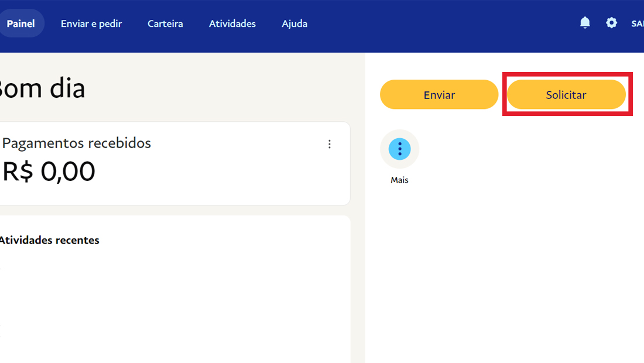Click the yellow Enviar button
The width and height of the screenshot is (644, 363).
(439, 94)
